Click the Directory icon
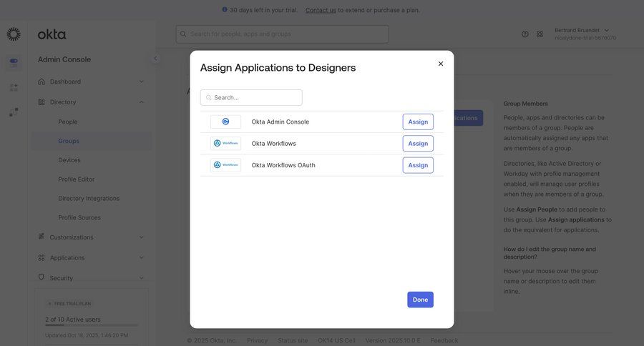 pyautogui.click(x=42, y=102)
